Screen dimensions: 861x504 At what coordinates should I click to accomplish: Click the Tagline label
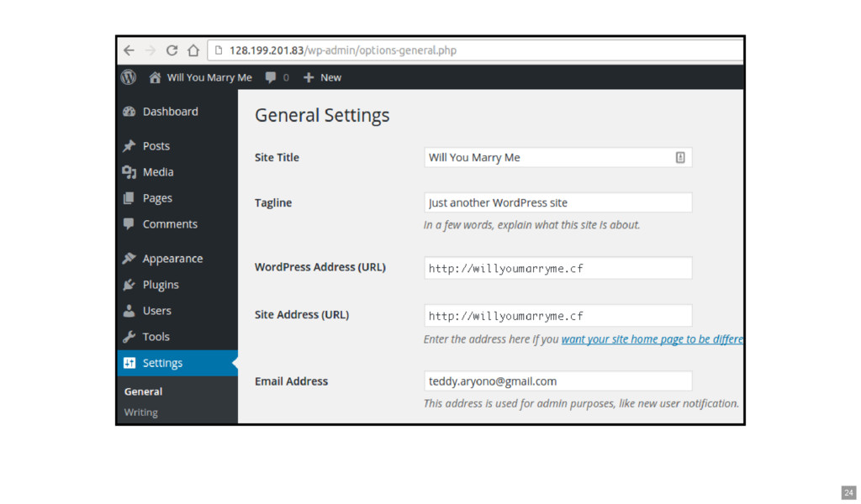(273, 203)
